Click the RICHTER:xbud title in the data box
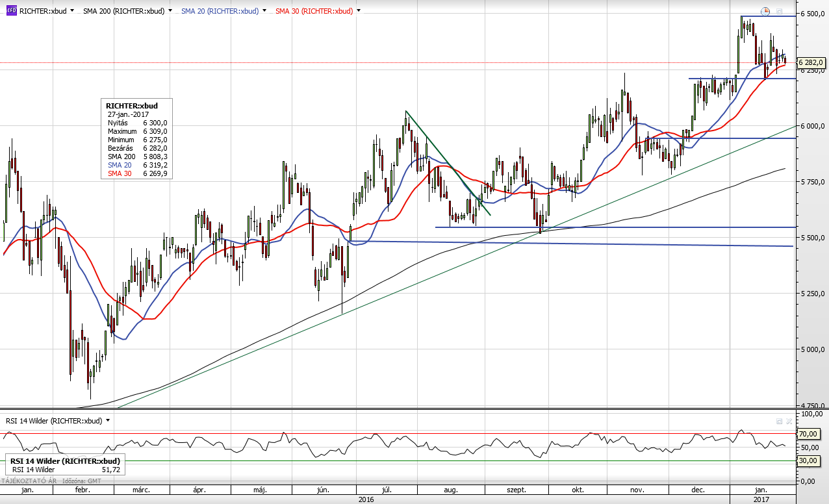 point(132,105)
